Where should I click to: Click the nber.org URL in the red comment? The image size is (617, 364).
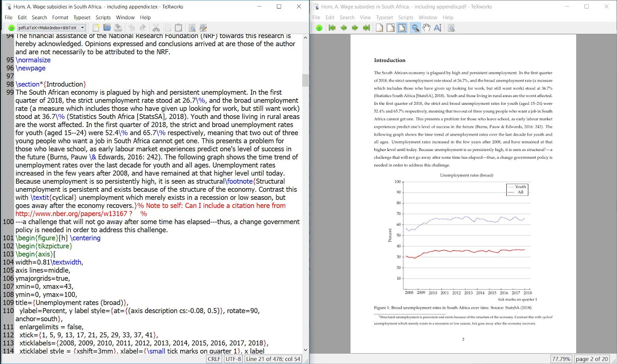(71, 214)
